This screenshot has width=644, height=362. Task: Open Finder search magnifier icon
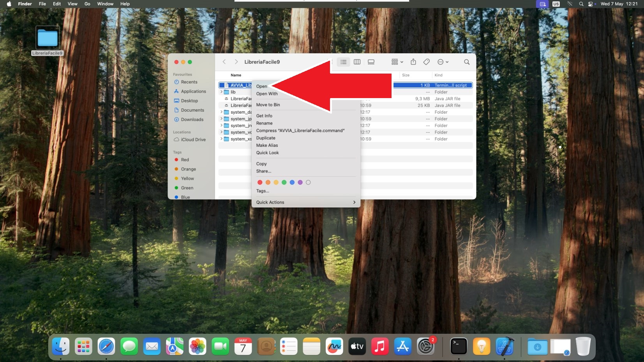pyautogui.click(x=466, y=62)
